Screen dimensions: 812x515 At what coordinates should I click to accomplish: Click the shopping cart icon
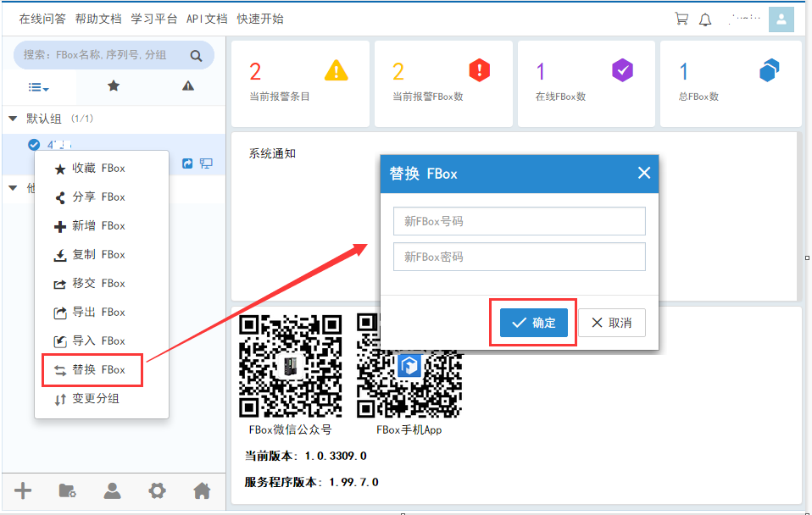click(x=681, y=19)
